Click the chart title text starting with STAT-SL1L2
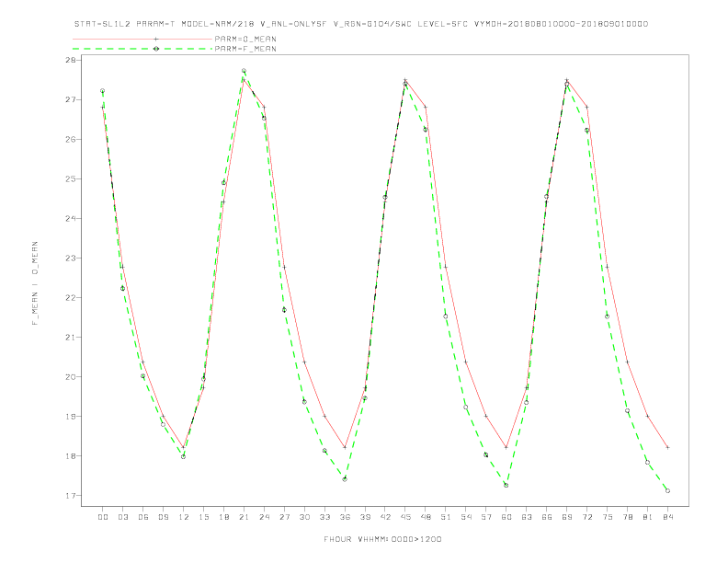 point(360,24)
